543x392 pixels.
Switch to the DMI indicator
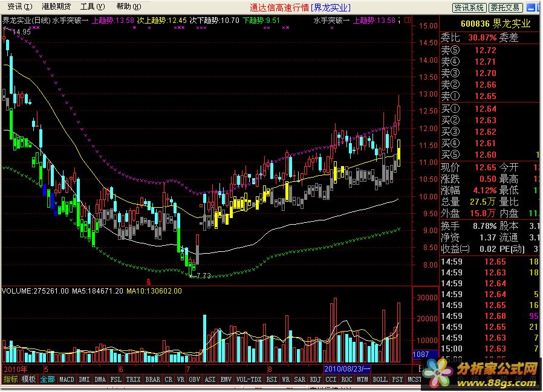(x=85, y=379)
